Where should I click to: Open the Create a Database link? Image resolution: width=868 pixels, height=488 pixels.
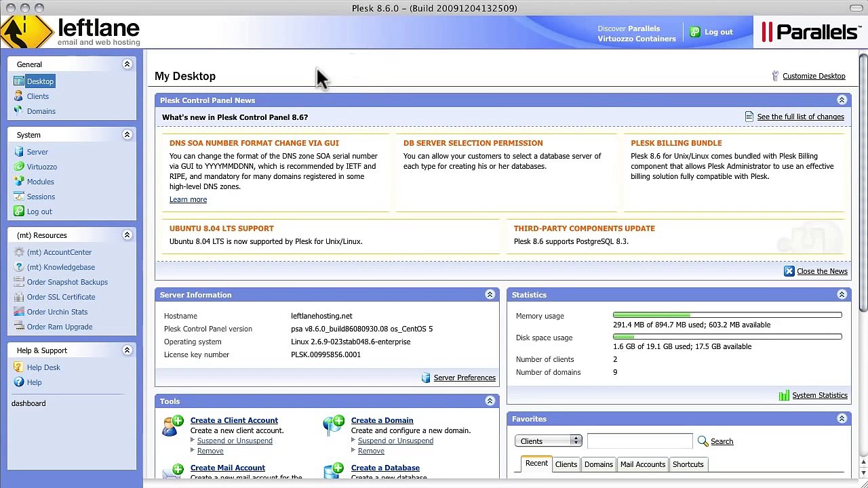pos(385,468)
